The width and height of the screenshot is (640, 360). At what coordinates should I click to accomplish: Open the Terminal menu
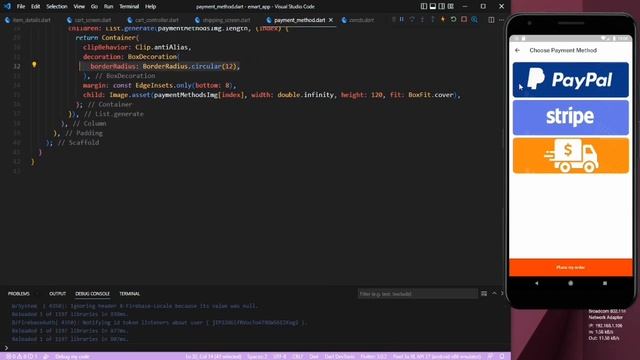129,7
